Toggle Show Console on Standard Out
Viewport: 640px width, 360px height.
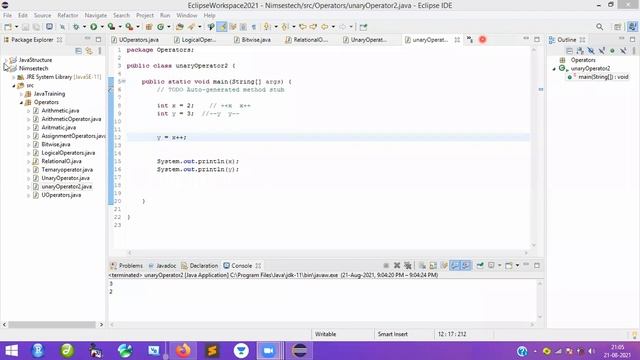[455, 265]
